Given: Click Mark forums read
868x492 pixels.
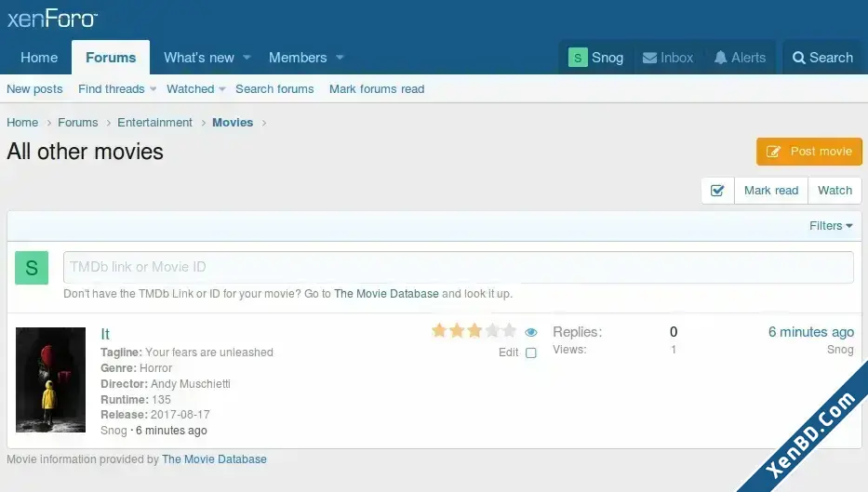Looking at the screenshot, I should (377, 89).
